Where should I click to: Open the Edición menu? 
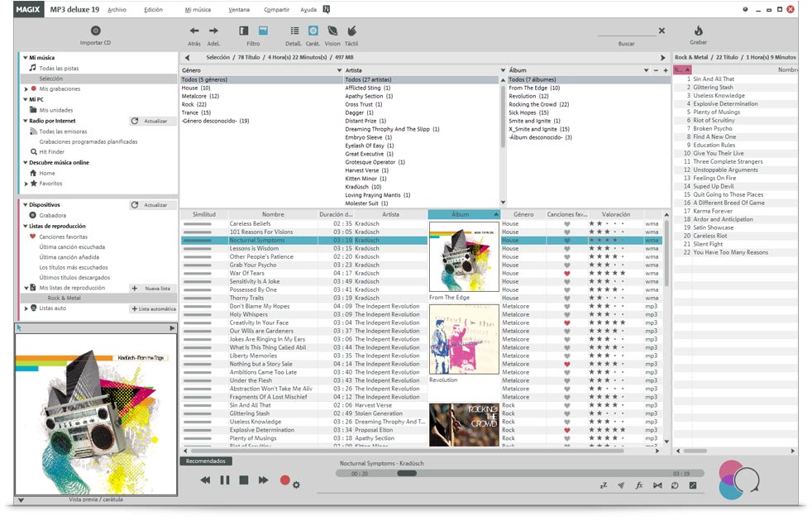pos(153,9)
